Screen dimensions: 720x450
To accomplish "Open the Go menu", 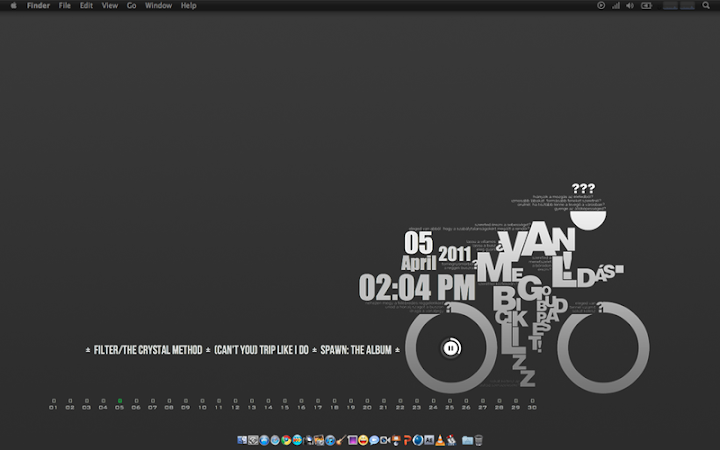I will tap(132, 6).
